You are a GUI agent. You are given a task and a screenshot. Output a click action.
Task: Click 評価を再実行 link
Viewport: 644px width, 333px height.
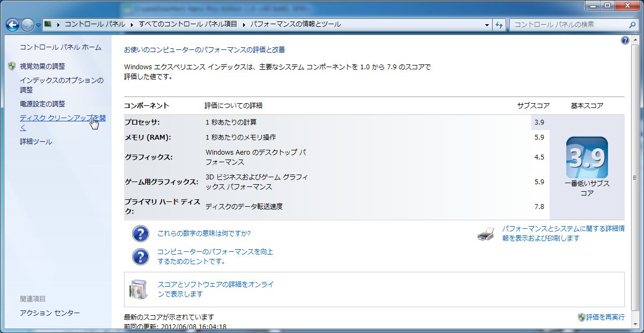pos(605,317)
